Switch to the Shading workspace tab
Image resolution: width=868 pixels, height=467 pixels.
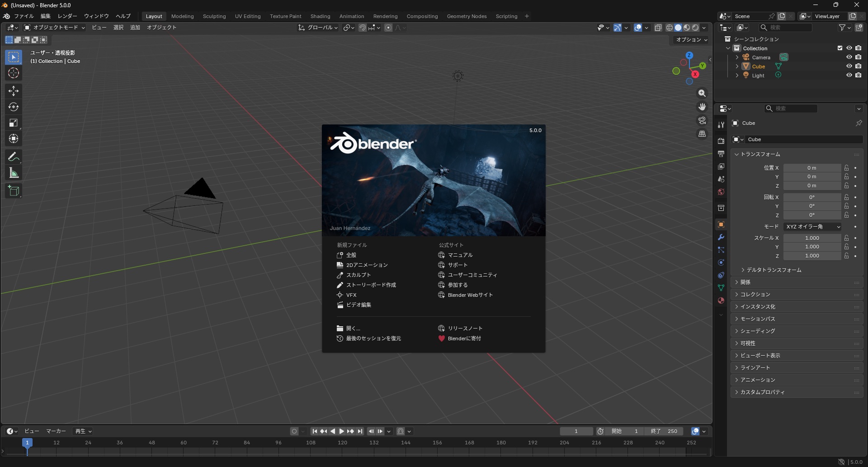[x=320, y=16]
